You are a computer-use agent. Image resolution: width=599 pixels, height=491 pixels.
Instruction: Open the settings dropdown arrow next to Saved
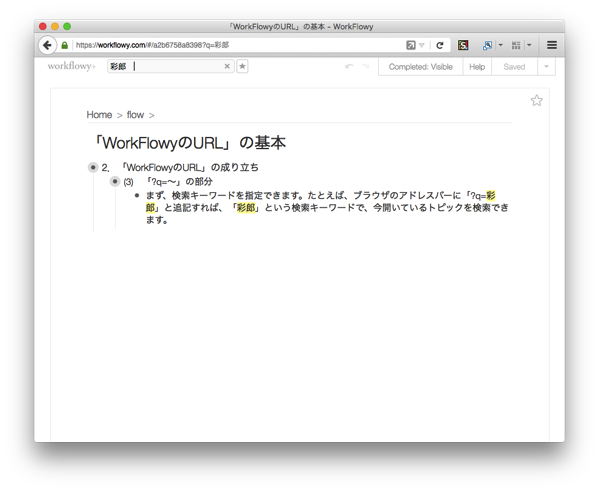click(546, 67)
